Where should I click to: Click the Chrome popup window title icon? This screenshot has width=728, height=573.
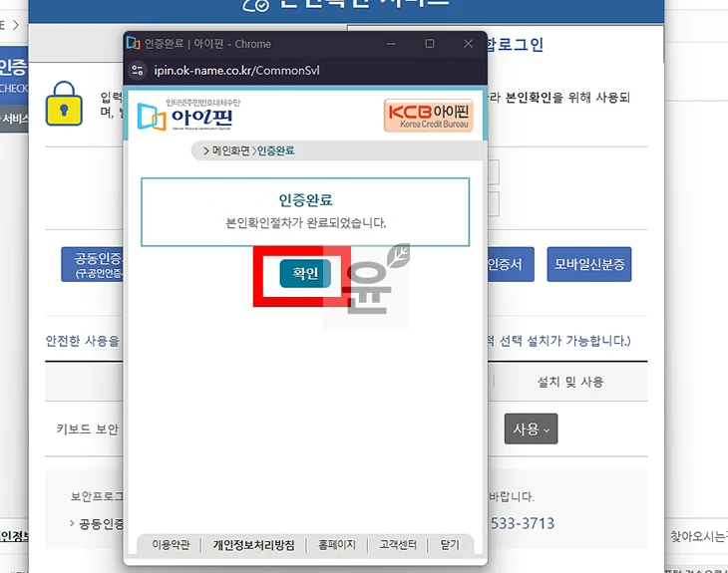[x=133, y=44]
